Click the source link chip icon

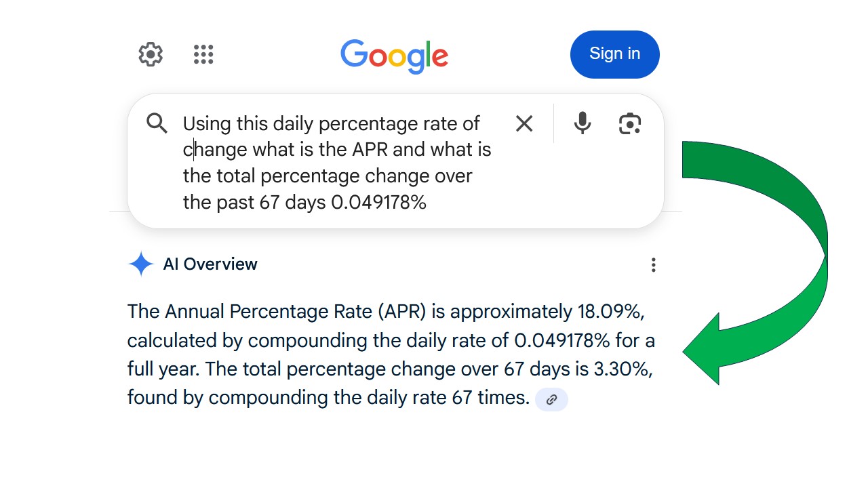tap(551, 399)
